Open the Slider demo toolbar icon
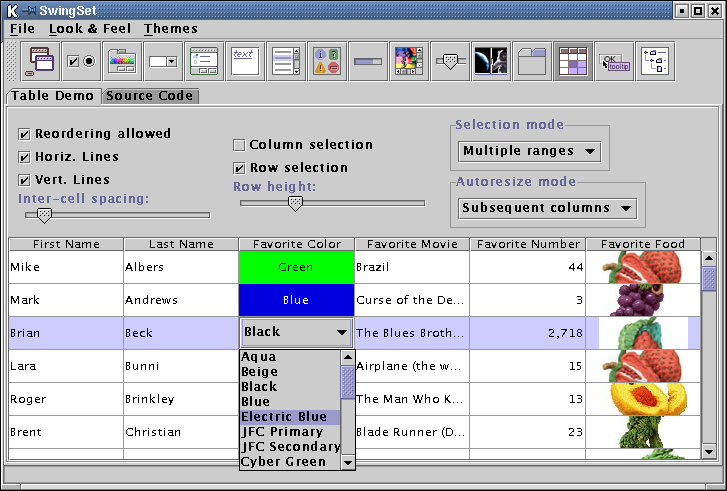727x491 pixels. [449, 61]
